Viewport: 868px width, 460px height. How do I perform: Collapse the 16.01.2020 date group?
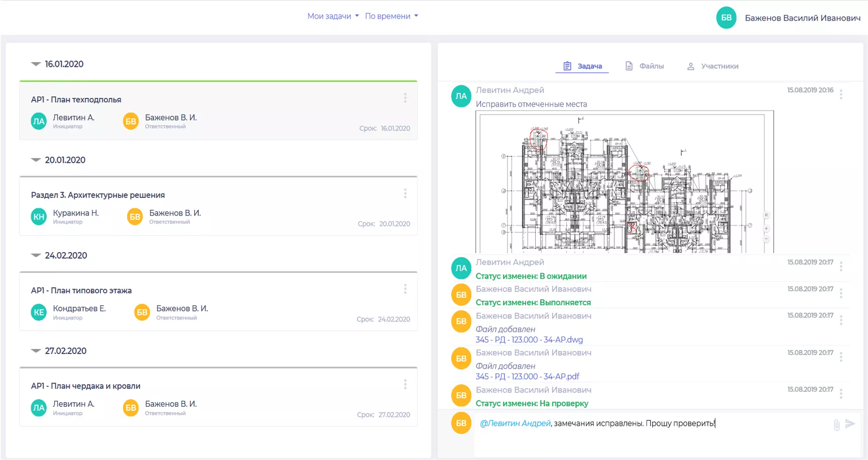36,64
